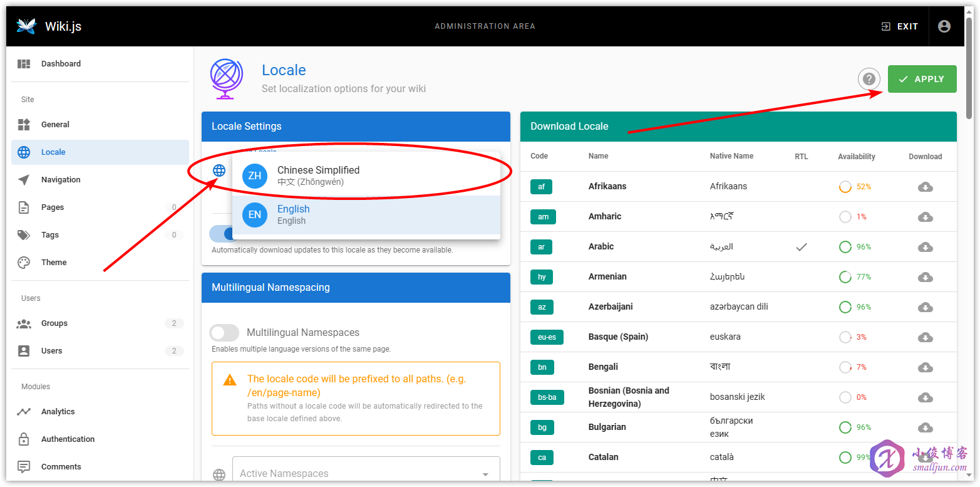Screen dimensions: 980x487
Task: Click the Navigation arrow icon
Action: pos(24,180)
